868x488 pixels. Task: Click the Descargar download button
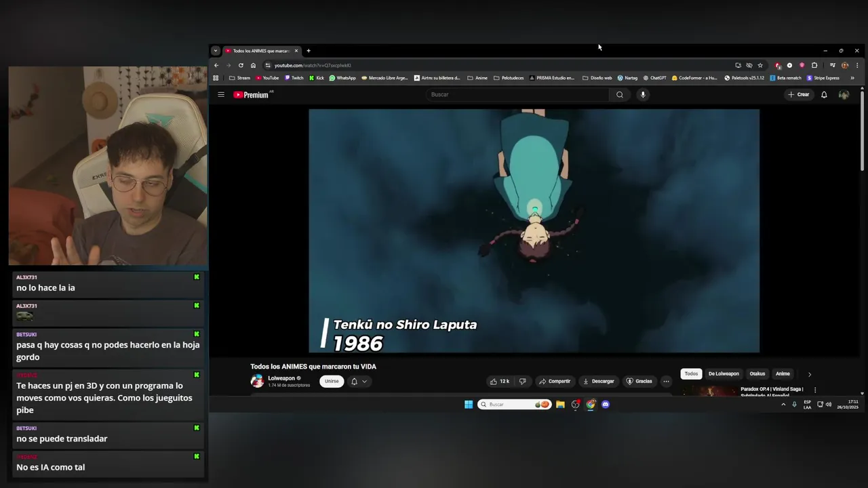(599, 382)
